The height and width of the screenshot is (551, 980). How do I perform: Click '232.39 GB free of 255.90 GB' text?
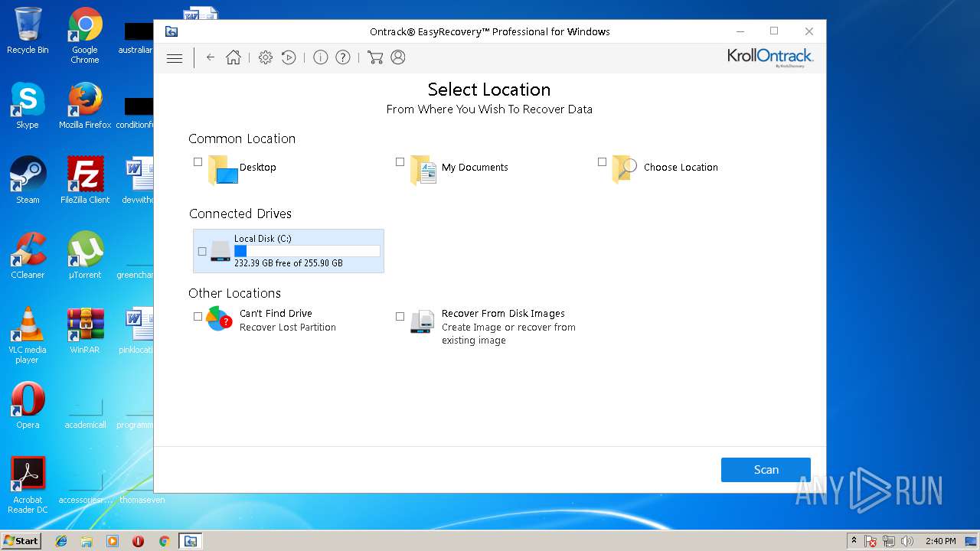(x=289, y=263)
